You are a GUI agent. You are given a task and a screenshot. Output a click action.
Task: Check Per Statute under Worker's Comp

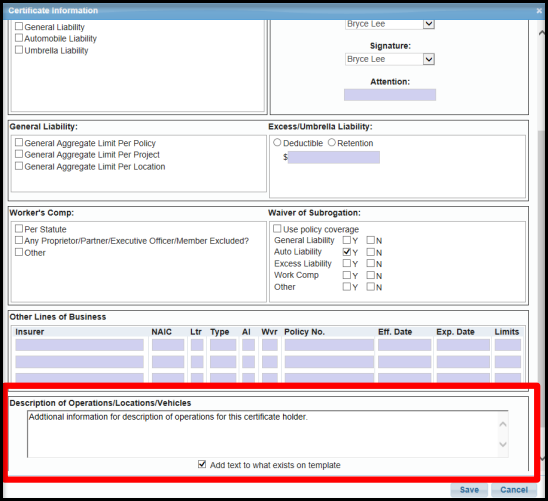[x=19, y=229]
